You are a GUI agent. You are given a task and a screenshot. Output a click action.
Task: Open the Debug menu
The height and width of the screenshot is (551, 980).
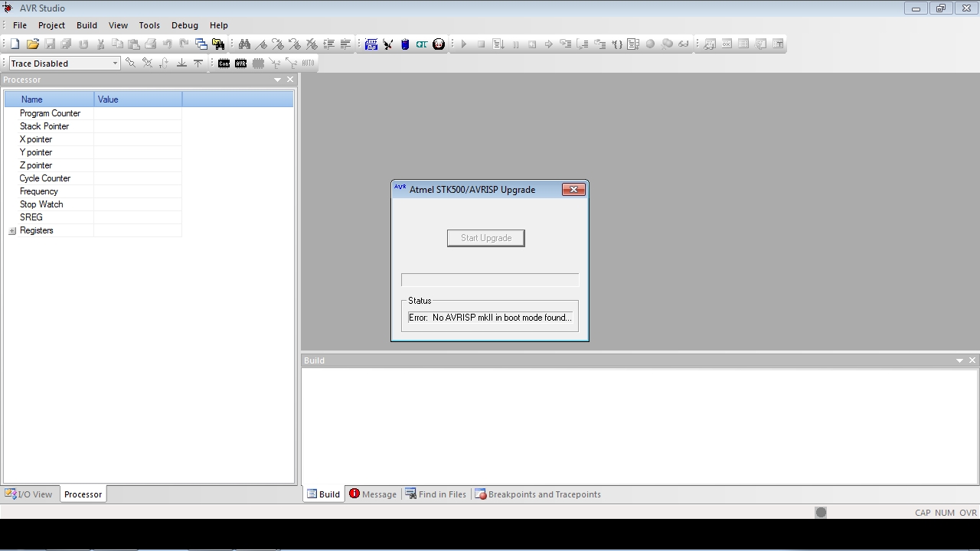(x=185, y=25)
